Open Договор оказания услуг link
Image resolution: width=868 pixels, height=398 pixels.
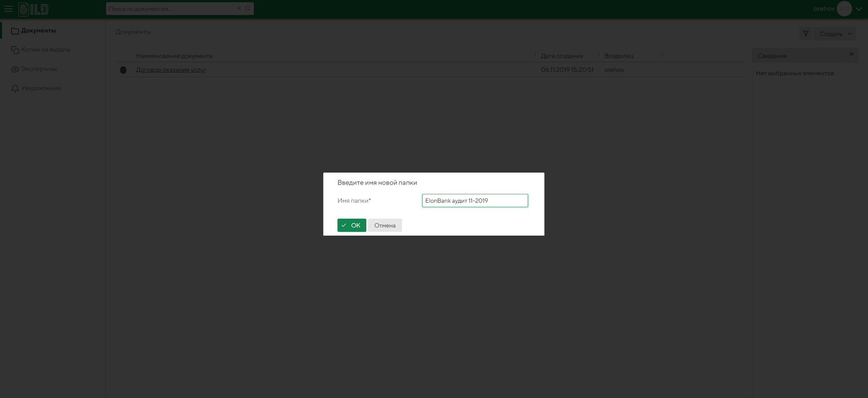pos(171,70)
